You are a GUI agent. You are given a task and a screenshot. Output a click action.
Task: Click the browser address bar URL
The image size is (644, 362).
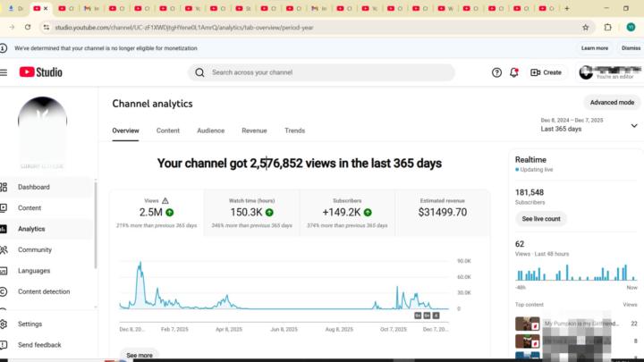184,28
